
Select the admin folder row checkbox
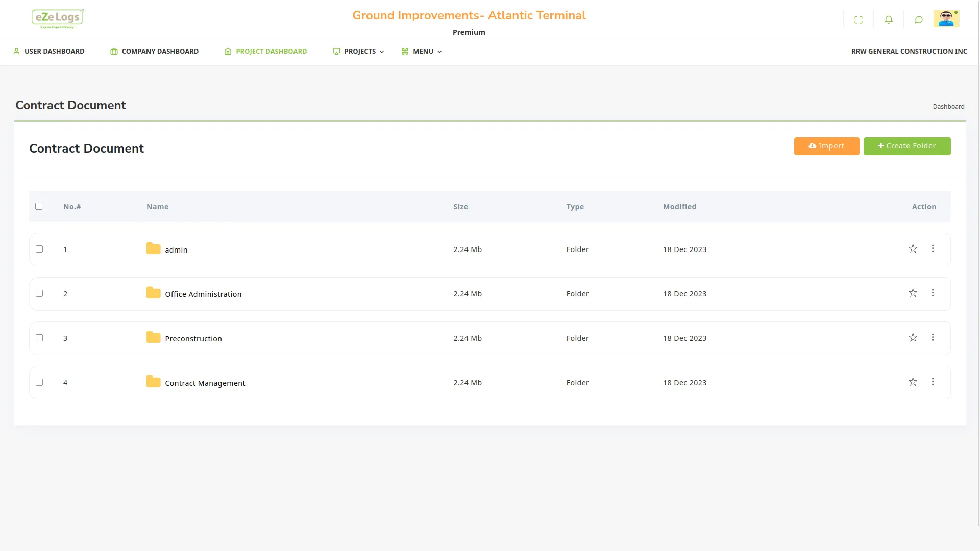click(x=39, y=249)
